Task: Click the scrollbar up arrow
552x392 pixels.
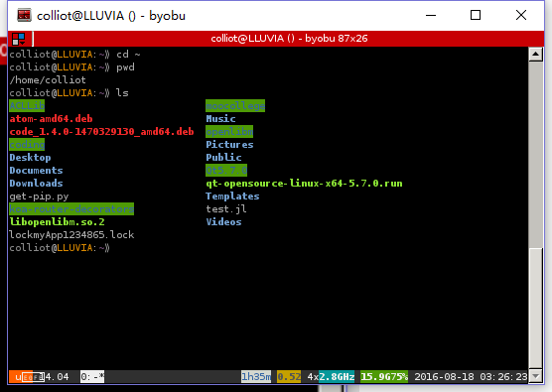Action: point(536,55)
